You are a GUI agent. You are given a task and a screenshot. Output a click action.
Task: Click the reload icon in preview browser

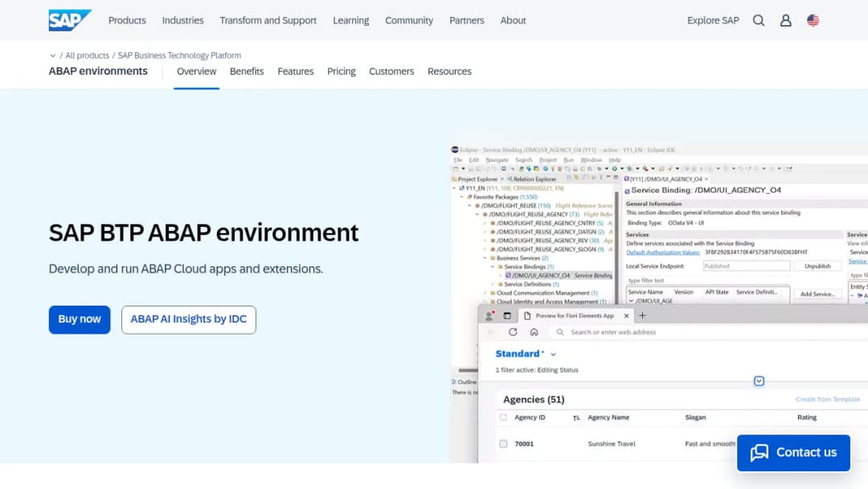tap(513, 331)
